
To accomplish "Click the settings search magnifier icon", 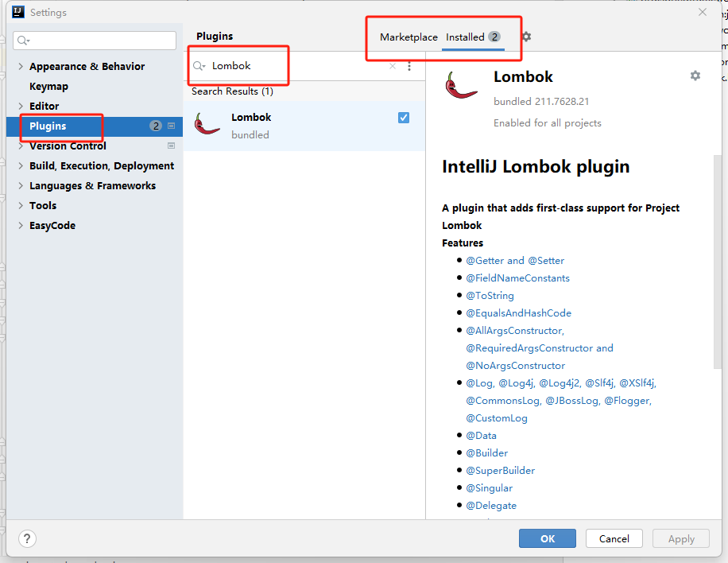I will [x=23, y=41].
